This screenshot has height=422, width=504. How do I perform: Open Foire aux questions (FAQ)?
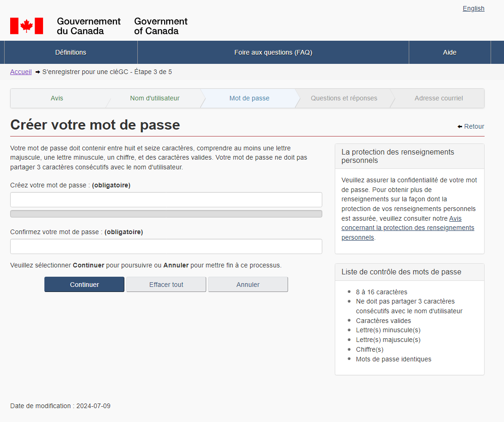click(x=273, y=52)
